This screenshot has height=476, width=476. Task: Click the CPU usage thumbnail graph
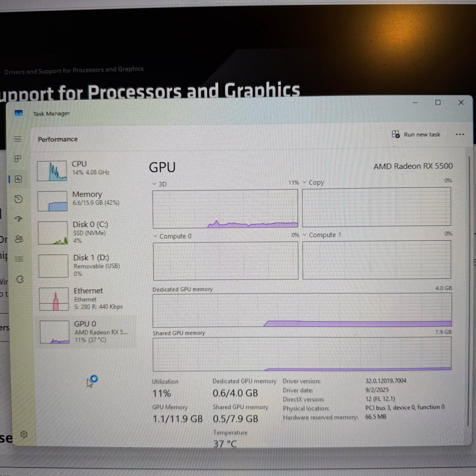coord(52,171)
